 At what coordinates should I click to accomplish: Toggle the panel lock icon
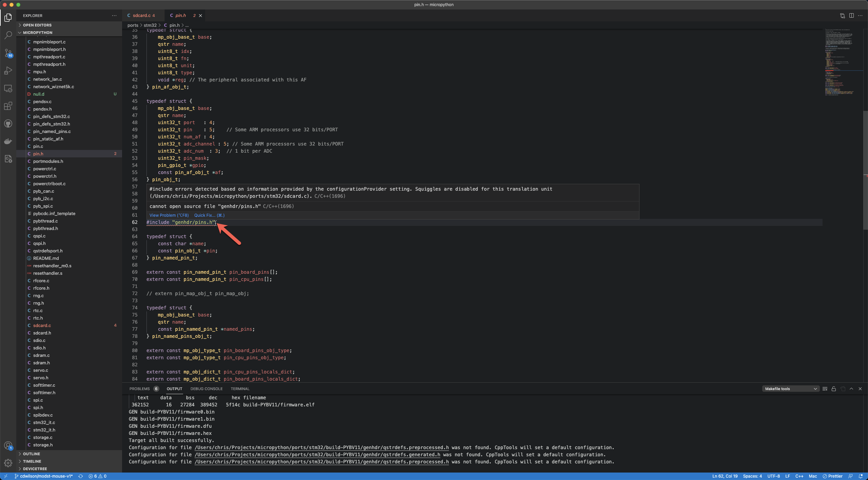click(834, 389)
